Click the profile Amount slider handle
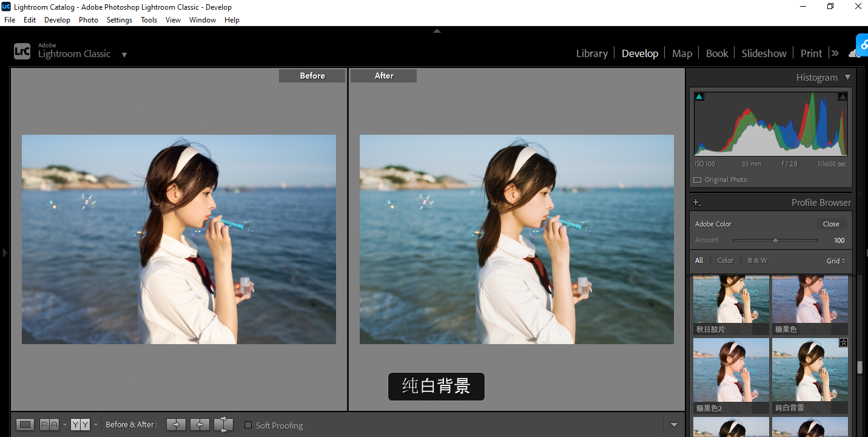This screenshot has height=437, width=868. [775, 240]
